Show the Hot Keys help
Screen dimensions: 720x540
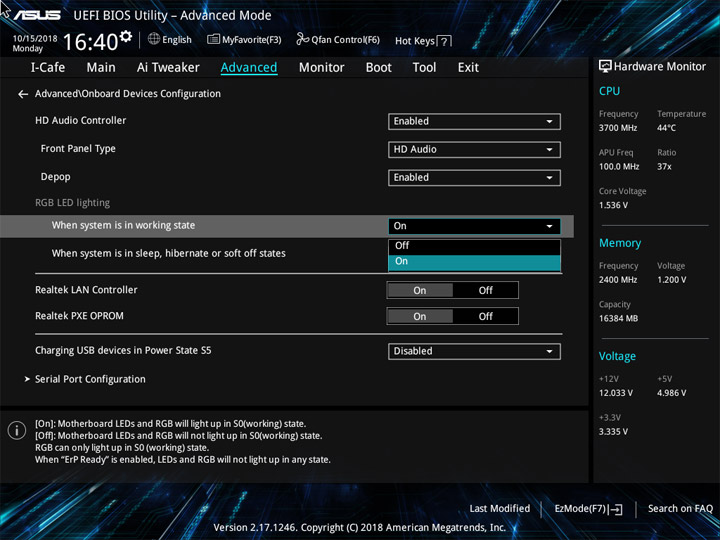pos(423,41)
